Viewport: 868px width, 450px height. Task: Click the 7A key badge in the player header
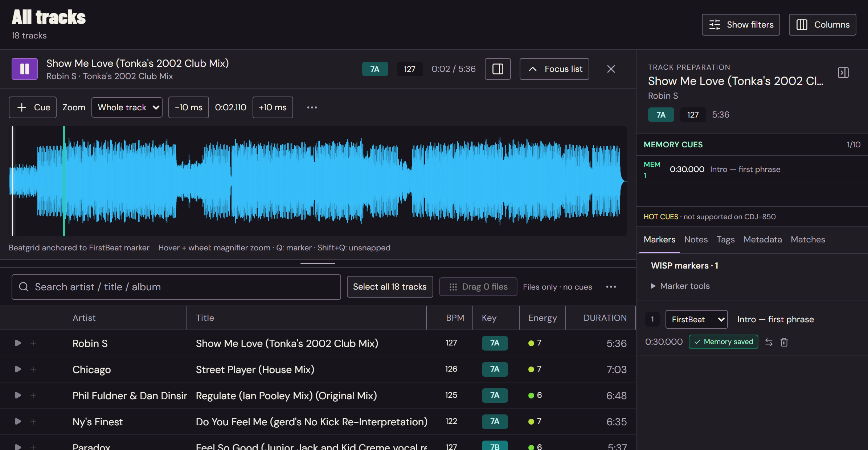coord(375,69)
